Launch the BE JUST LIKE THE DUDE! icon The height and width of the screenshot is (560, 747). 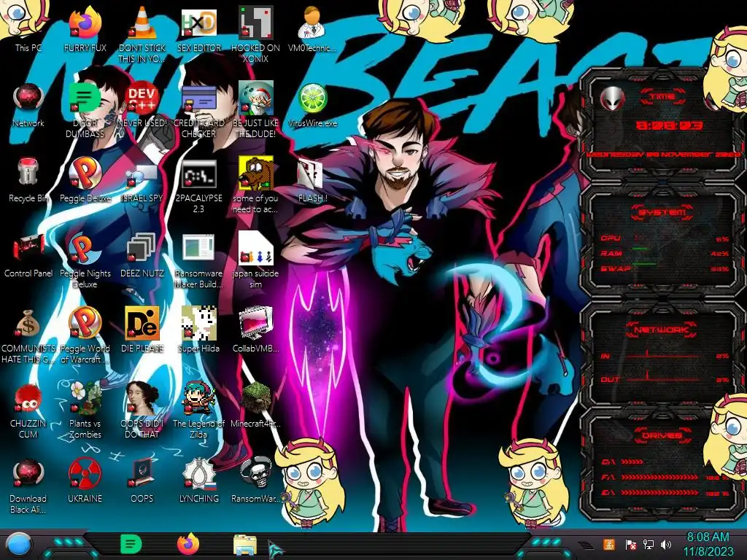[255, 109]
